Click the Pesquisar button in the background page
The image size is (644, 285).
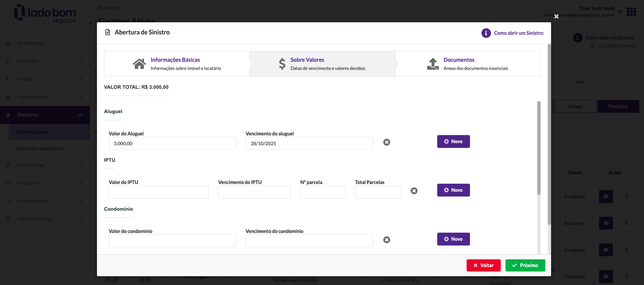tap(618, 106)
